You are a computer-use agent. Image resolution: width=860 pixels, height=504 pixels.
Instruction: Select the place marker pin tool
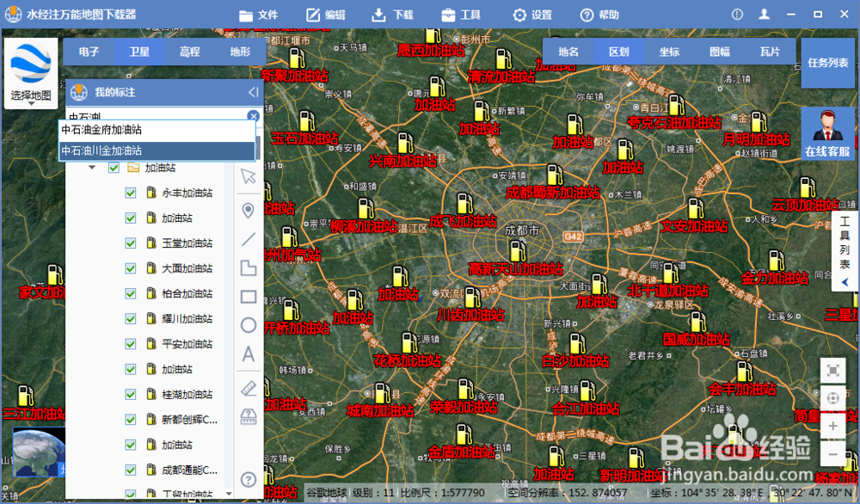(x=249, y=211)
